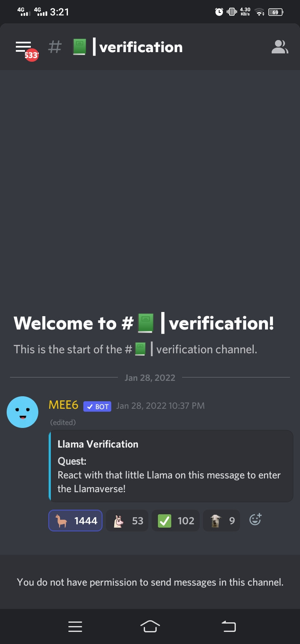Tap the Android back navigation icon
The image size is (300, 644).
coord(228,626)
